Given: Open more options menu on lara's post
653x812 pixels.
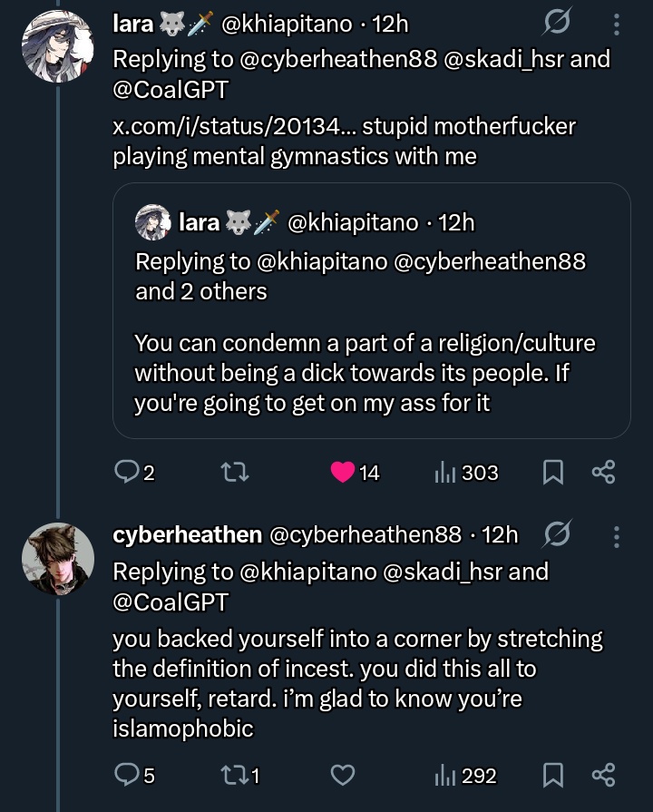Looking at the screenshot, I should [x=618, y=24].
